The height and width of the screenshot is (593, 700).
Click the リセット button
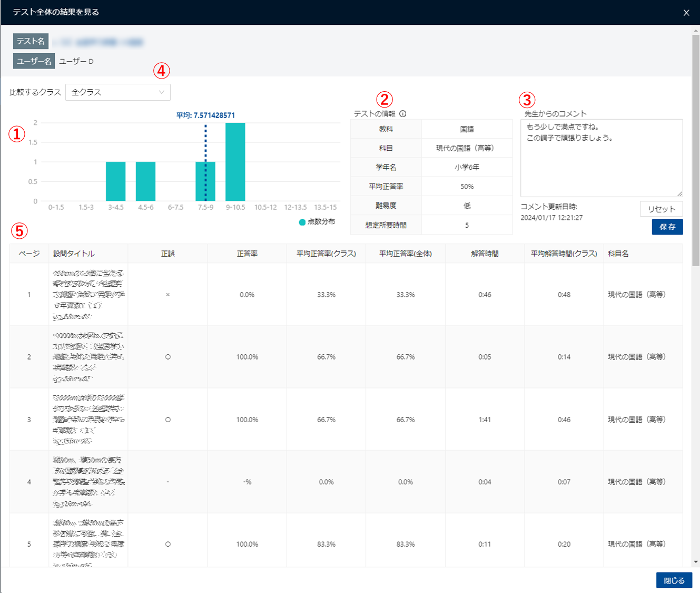pos(661,209)
